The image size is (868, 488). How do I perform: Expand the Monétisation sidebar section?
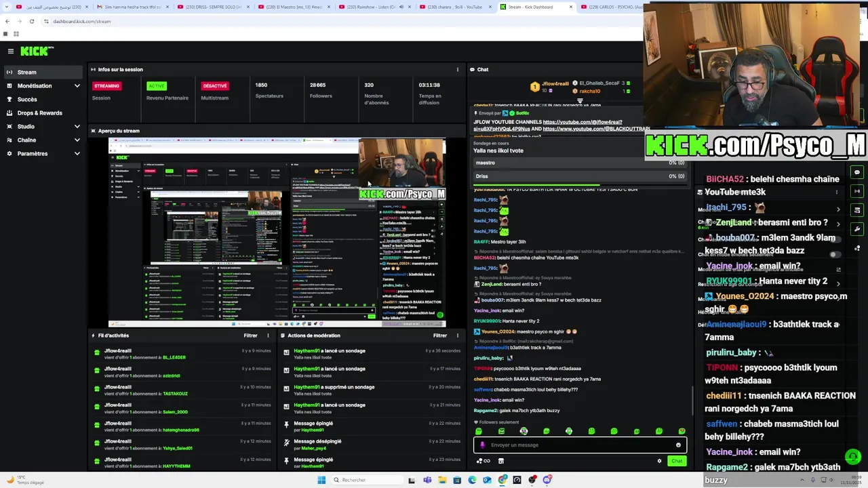pyautogui.click(x=77, y=86)
